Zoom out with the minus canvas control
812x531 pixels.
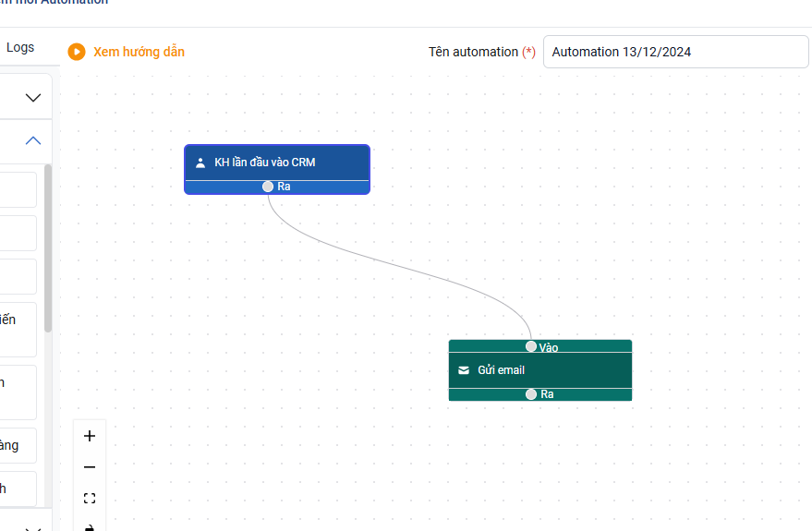(x=90, y=467)
